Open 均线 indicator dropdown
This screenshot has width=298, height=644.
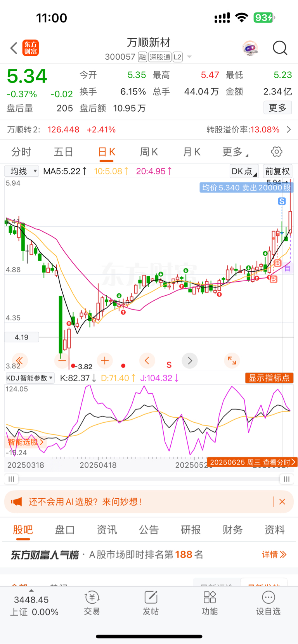pos(22,171)
